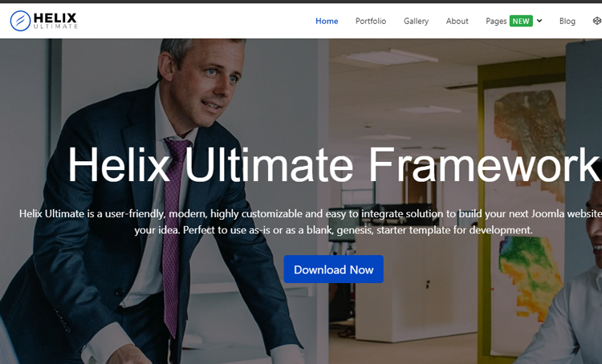Click the HELIX ULTIMATE wordmark
The height and width of the screenshot is (364, 602).
click(x=55, y=21)
